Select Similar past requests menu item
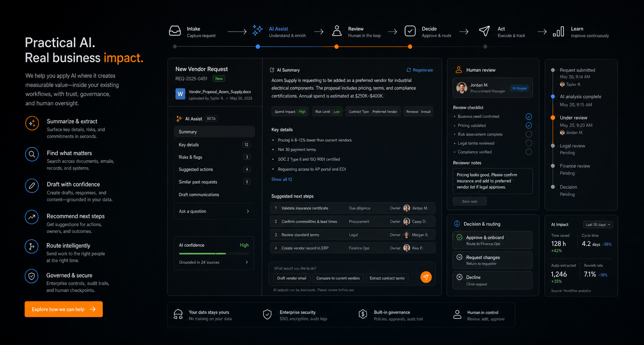Image resolution: width=644 pixels, height=345 pixels. coord(214,182)
